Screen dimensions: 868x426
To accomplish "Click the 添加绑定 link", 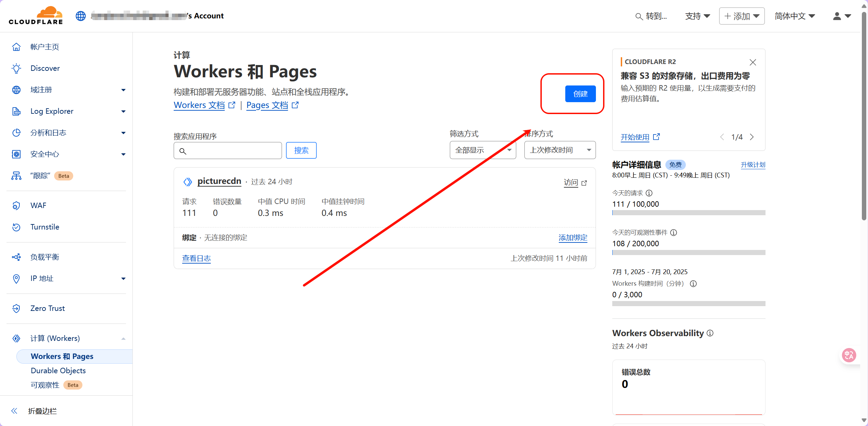I will coord(573,238).
